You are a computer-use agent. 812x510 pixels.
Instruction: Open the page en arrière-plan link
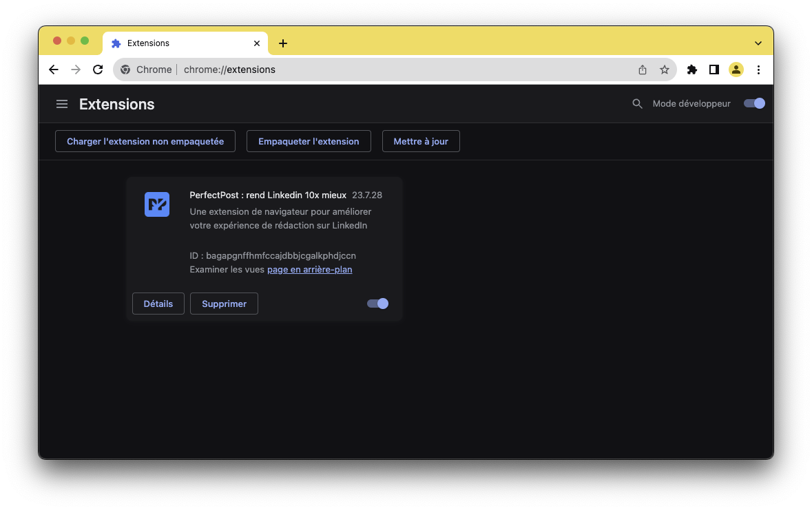point(310,269)
